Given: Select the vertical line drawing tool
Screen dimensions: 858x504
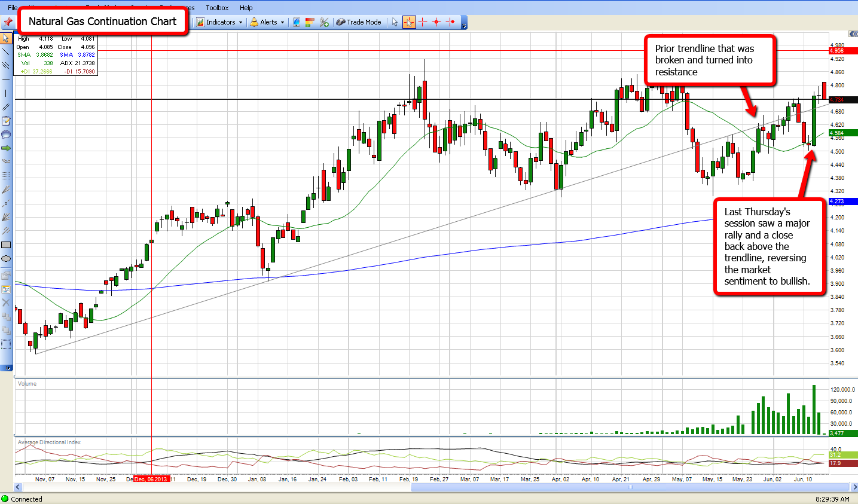Looking at the screenshot, I should [x=6, y=93].
